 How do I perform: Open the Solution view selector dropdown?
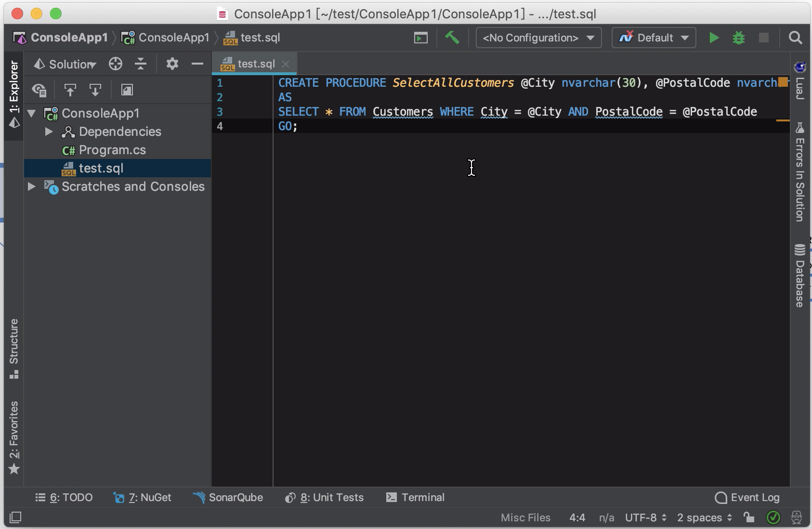(65, 64)
